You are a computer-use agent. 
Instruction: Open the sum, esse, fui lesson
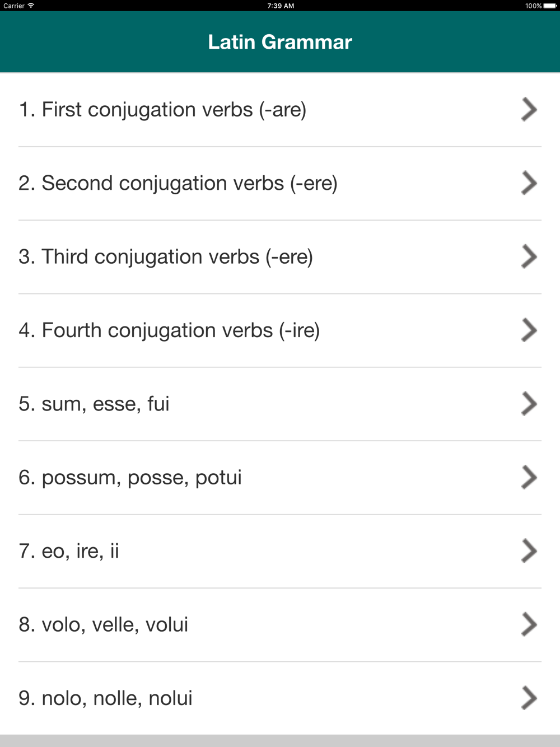click(x=280, y=404)
